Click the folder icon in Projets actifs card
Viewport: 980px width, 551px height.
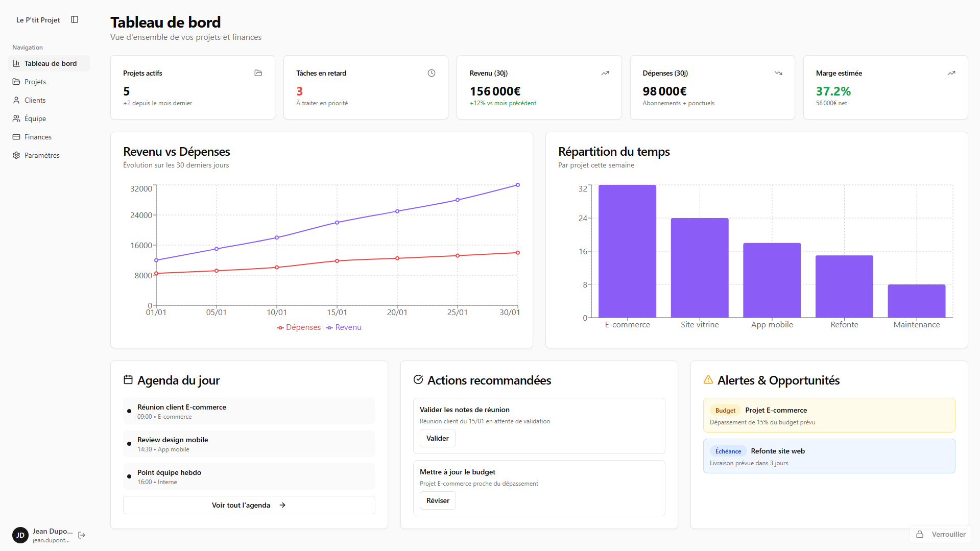(258, 73)
